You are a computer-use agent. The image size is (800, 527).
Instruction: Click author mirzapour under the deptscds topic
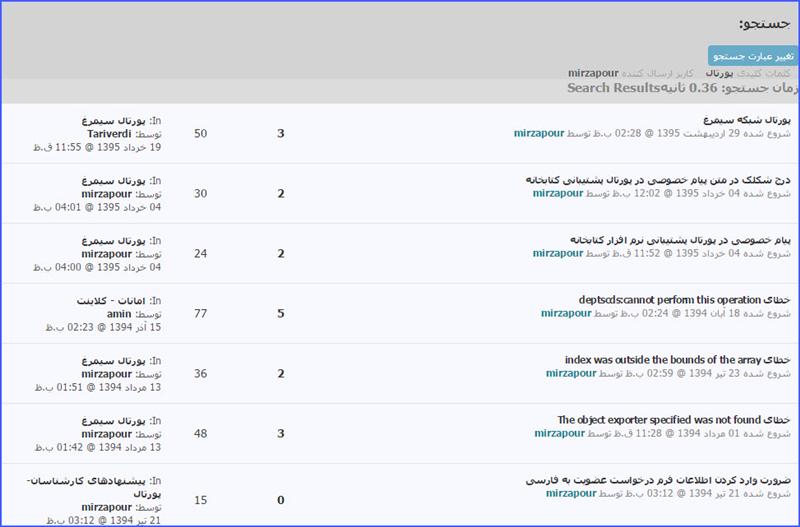566,313
